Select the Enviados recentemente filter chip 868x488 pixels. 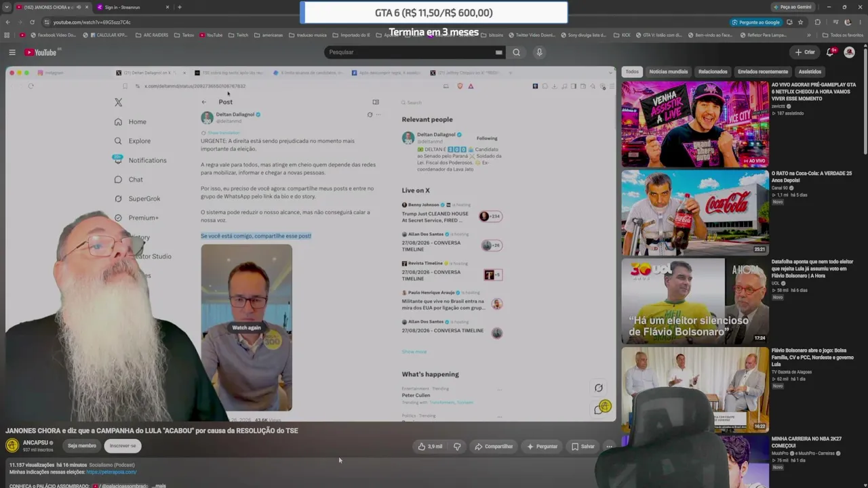tap(763, 72)
